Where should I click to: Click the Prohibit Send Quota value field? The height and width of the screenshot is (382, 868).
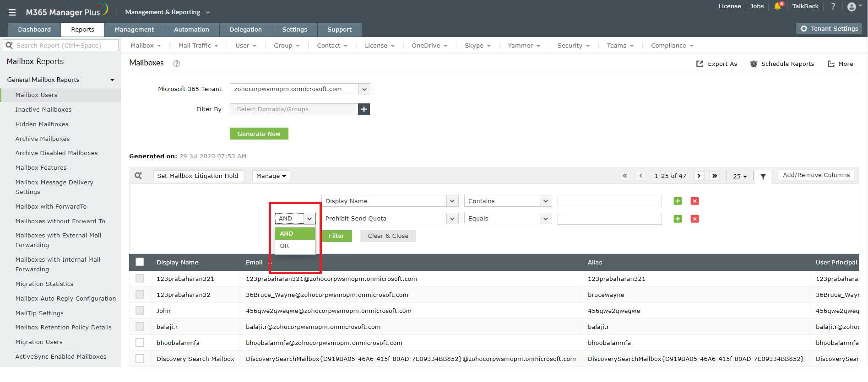click(610, 219)
